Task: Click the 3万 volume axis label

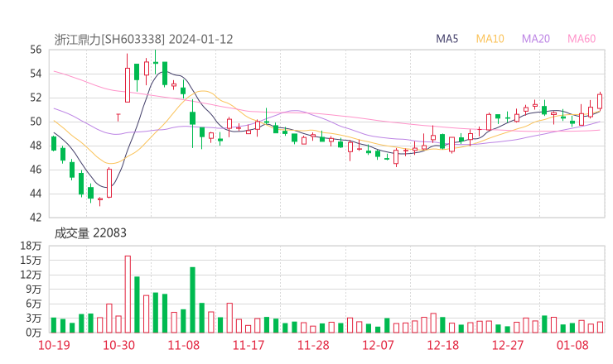Action: click(34, 318)
